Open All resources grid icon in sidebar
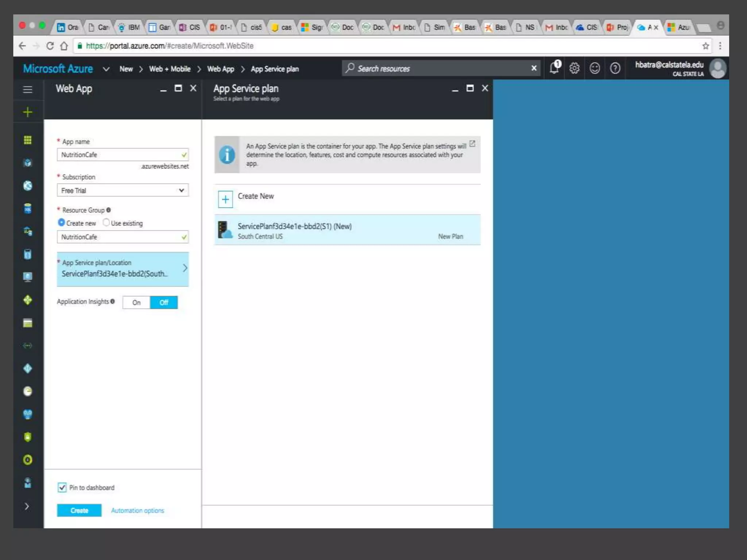This screenshot has width=747, height=560. (x=28, y=140)
